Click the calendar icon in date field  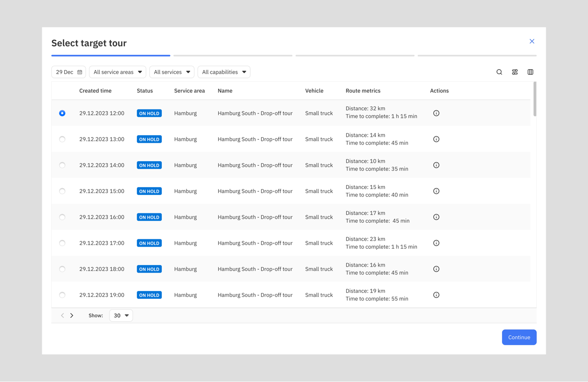click(x=80, y=72)
